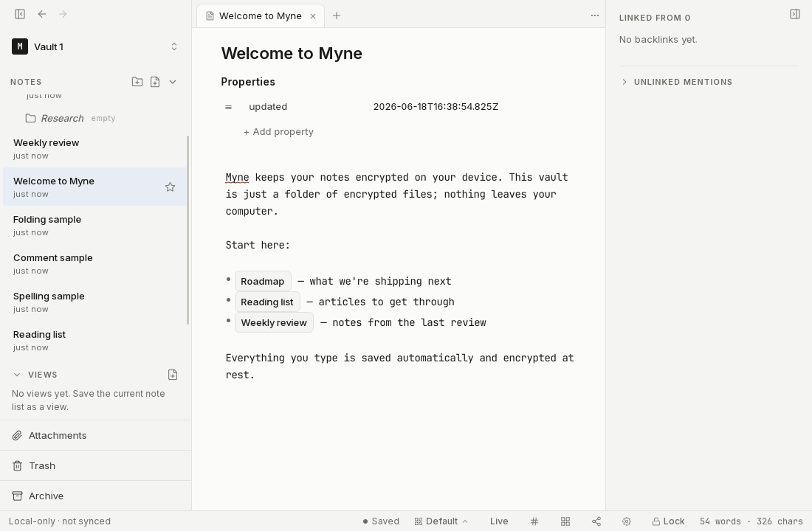
Task: Star the Welcome to Myne note
Action: [x=170, y=187]
